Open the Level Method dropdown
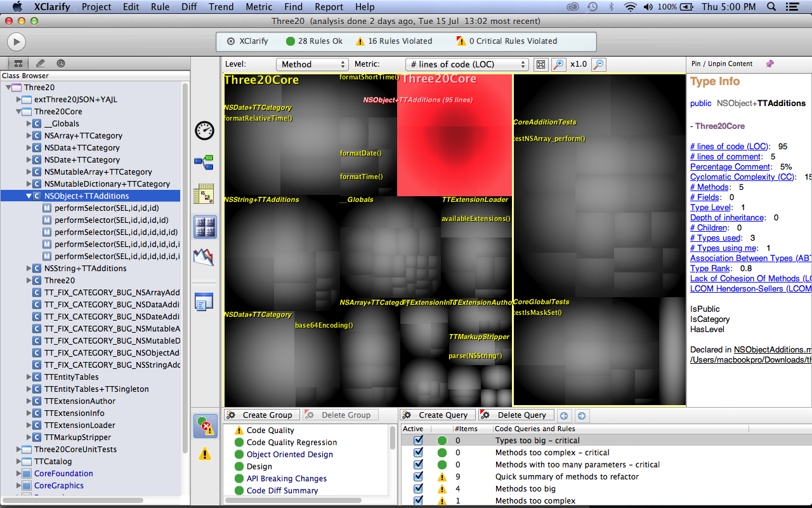This screenshot has width=812, height=508. click(x=312, y=64)
